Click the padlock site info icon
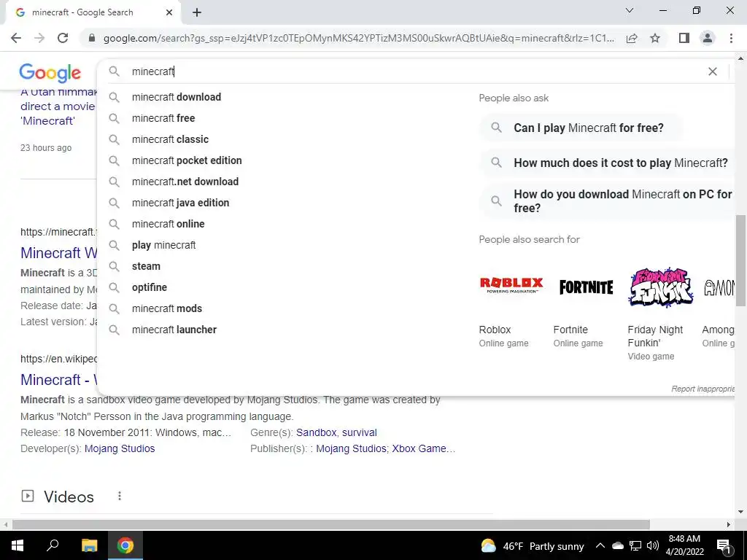The width and height of the screenshot is (747, 560). pyautogui.click(x=92, y=38)
